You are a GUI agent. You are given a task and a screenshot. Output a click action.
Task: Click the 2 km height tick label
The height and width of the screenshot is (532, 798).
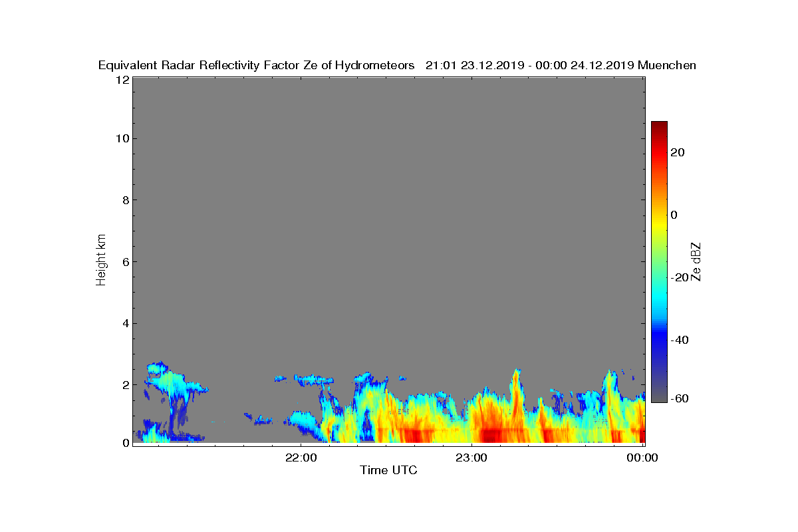point(125,384)
